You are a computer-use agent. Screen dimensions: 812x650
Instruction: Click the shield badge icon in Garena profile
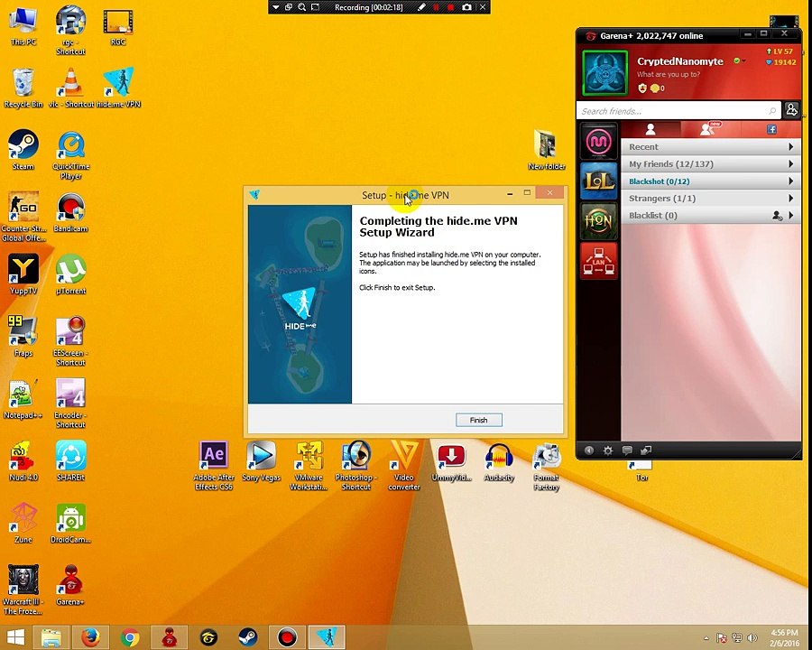[x=642, y=88]
